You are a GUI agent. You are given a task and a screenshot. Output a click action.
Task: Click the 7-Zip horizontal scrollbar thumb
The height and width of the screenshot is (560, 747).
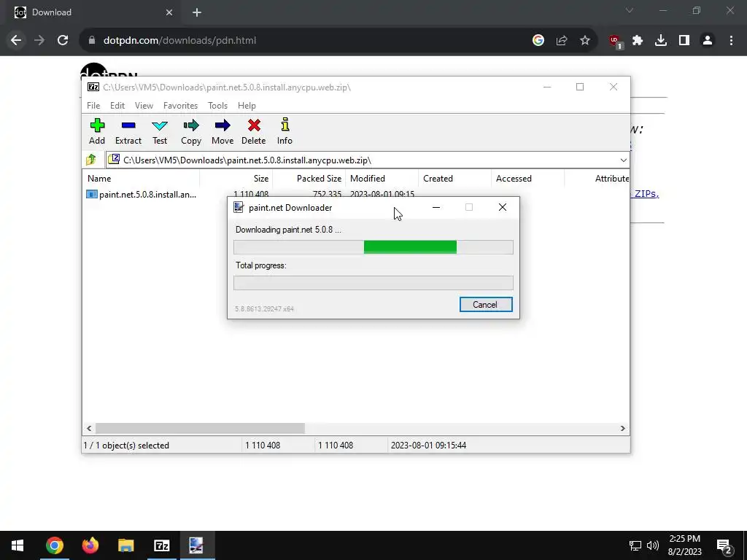click(x=200, y=428)
